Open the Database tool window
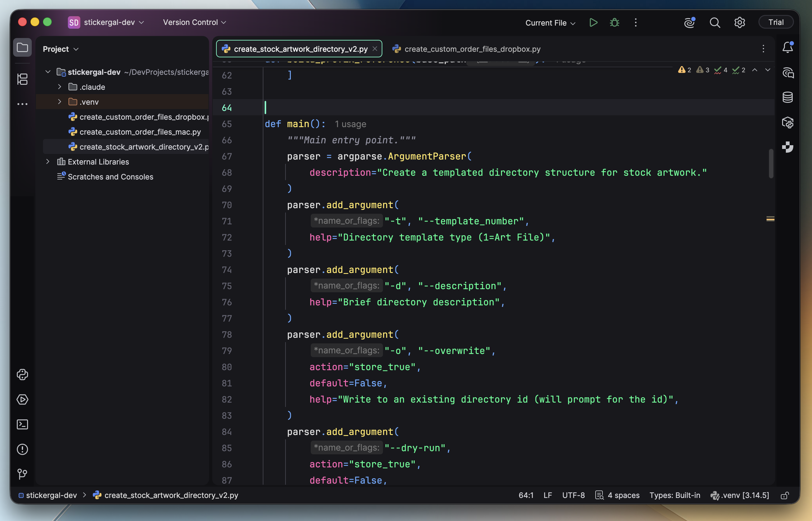 (x=788, y=98)
